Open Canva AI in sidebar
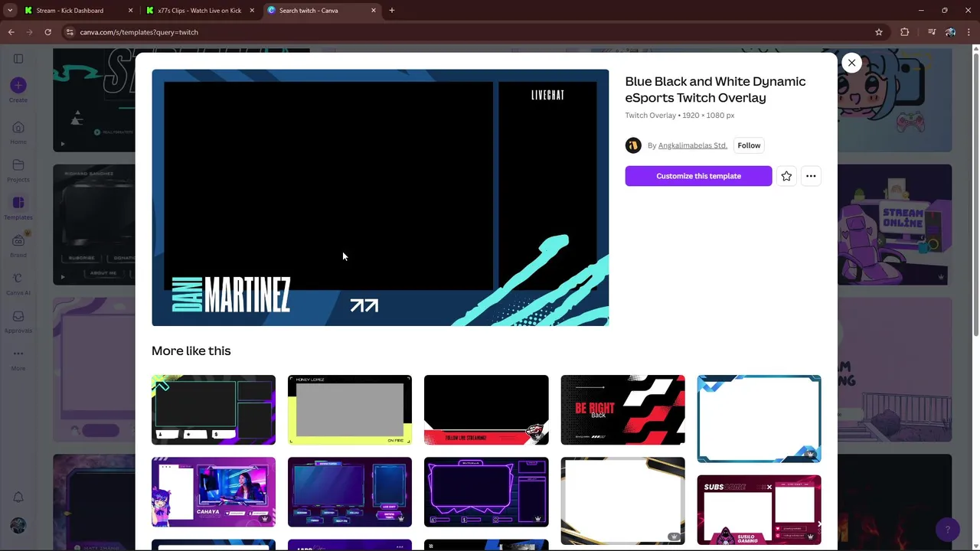This screenshot has height=551, width=980. click(x=18, y=282)
